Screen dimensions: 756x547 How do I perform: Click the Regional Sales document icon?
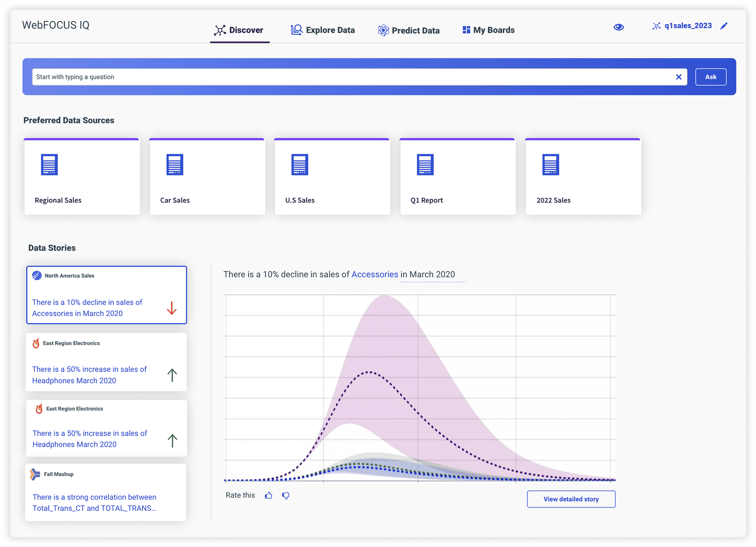[x=49, y=164]
